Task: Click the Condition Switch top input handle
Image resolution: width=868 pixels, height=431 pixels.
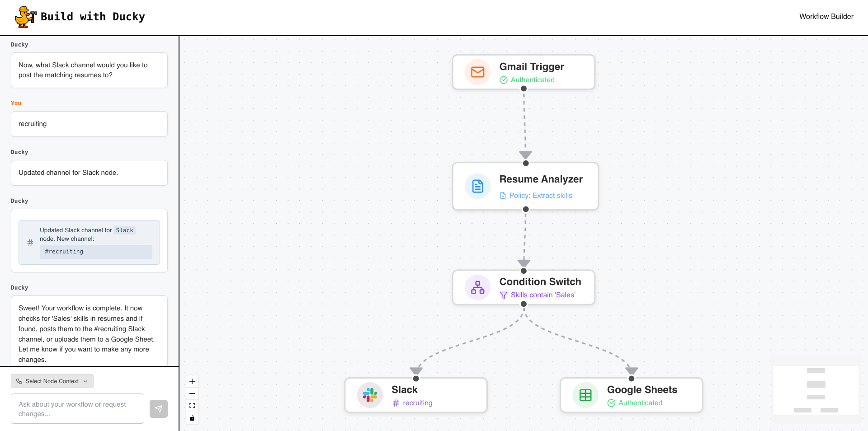Action: pos(524,271)
